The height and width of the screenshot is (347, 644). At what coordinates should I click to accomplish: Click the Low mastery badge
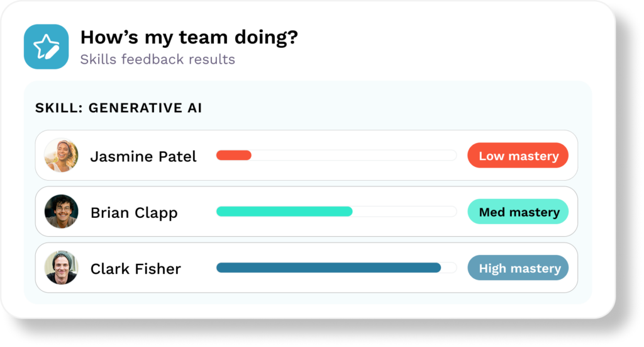click(518, 156)
